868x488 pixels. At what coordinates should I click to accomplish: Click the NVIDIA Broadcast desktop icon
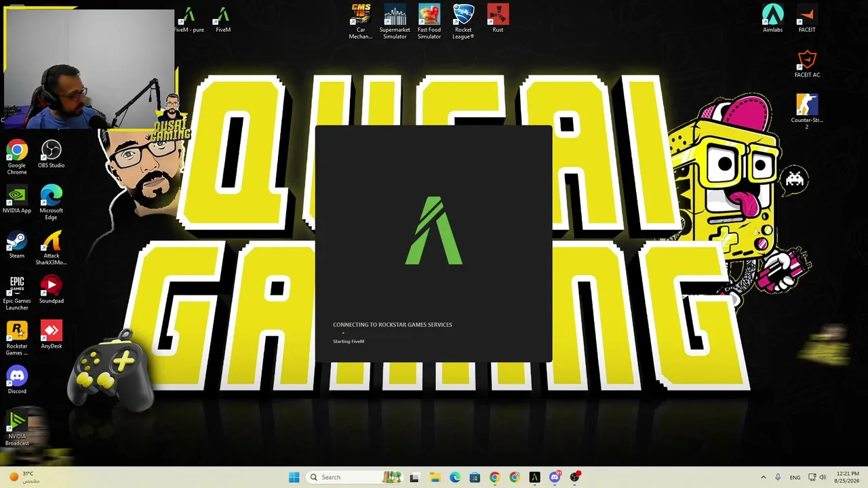(17, 428)
